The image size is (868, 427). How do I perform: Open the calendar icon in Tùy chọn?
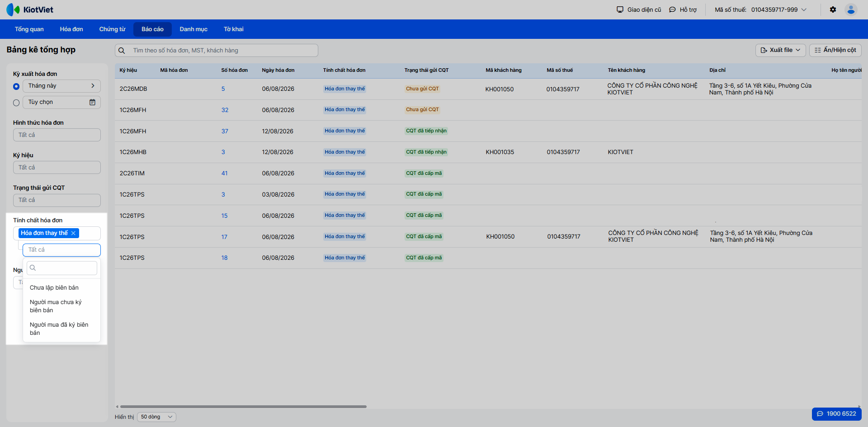(x=92, y=102)
